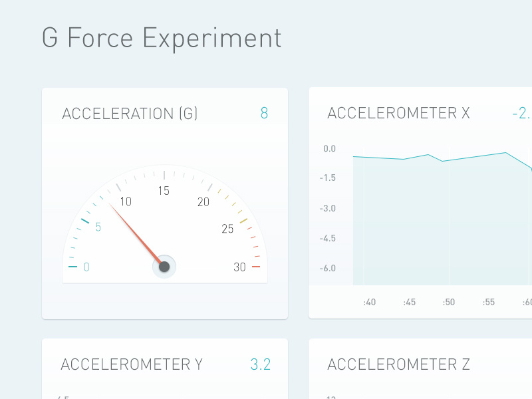Screen dimensions: 532x399
Task: Select the red 30 mark on gauge
Action: click(239, 267)
